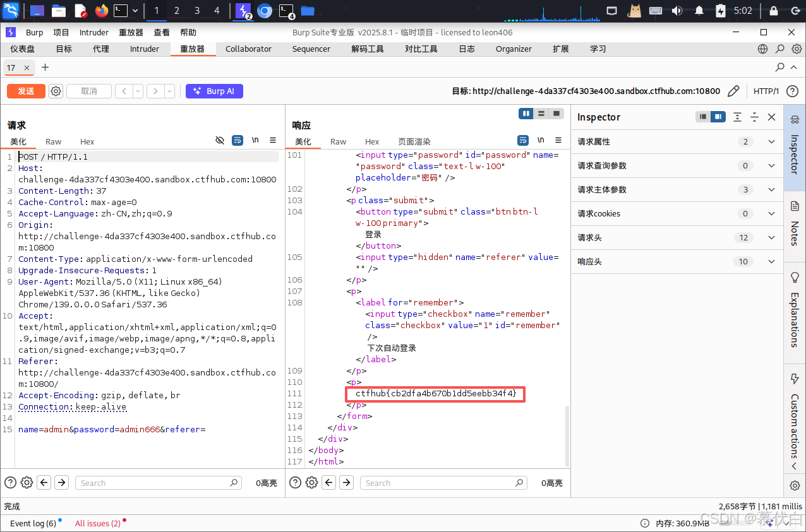The height and width of the screenshot is (532, 806).
Task: Select the side-by-side request/response layout
Action: 526,114
